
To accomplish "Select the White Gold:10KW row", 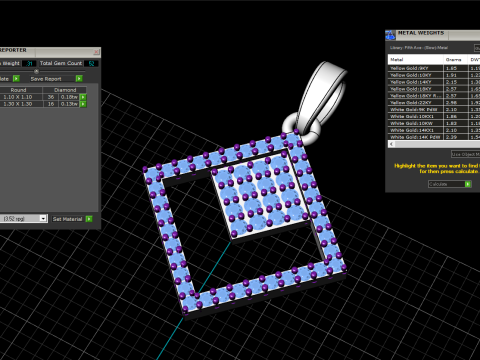I will click(433, 123).
